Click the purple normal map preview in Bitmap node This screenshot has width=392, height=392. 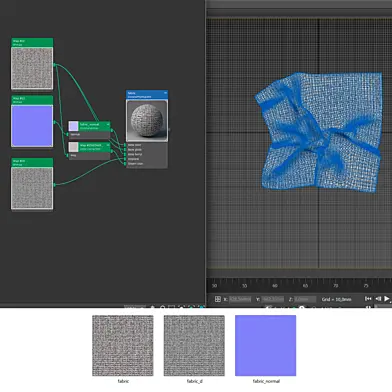(32, 126)
